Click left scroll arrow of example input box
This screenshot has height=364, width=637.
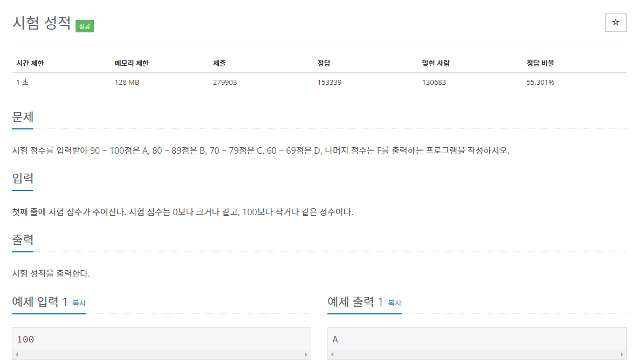[x=17, y=355]
